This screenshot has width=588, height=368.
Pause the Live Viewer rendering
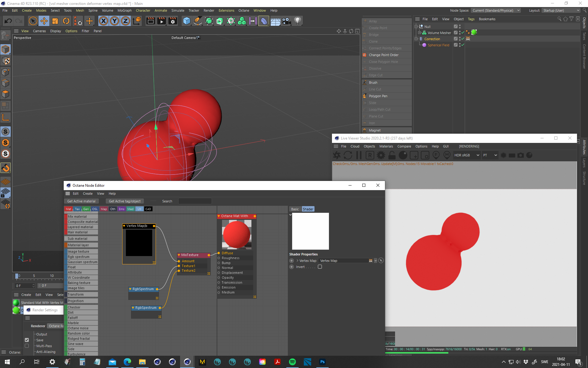(359, 155)
